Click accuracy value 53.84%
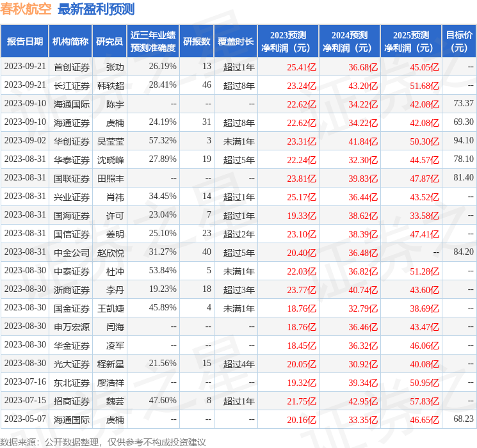The width and height of the screenshot is (477, 448). 163,270
